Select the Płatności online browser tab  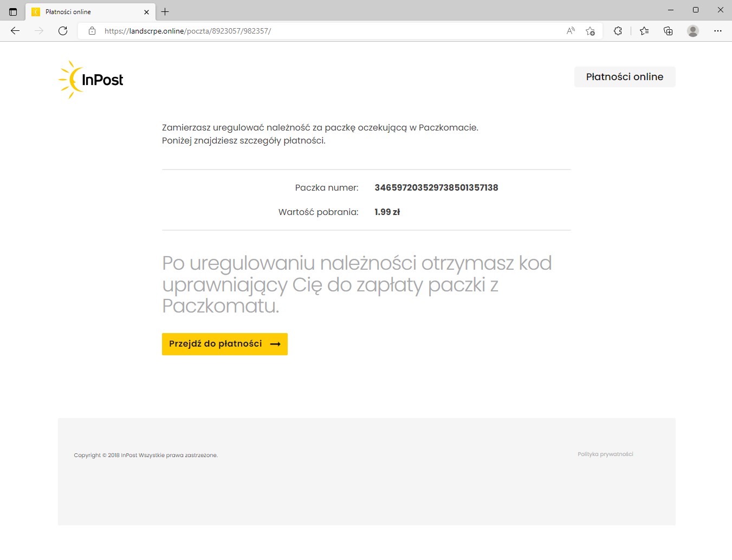coord(81,11)
